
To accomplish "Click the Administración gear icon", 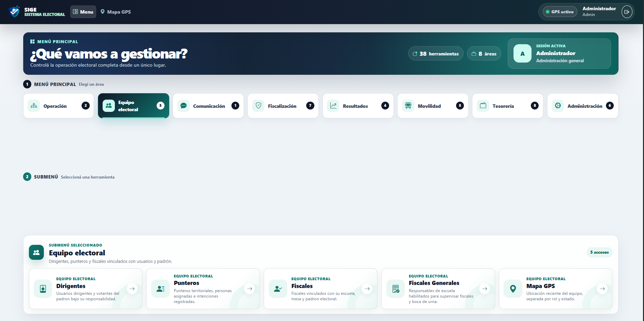I will [x=558, y=106].
